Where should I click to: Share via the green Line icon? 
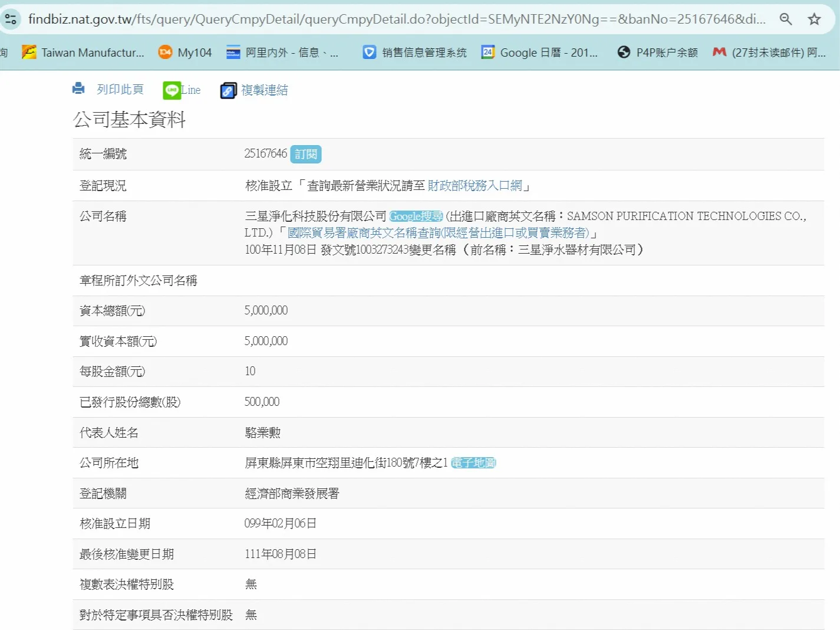(x=172, y=90)
